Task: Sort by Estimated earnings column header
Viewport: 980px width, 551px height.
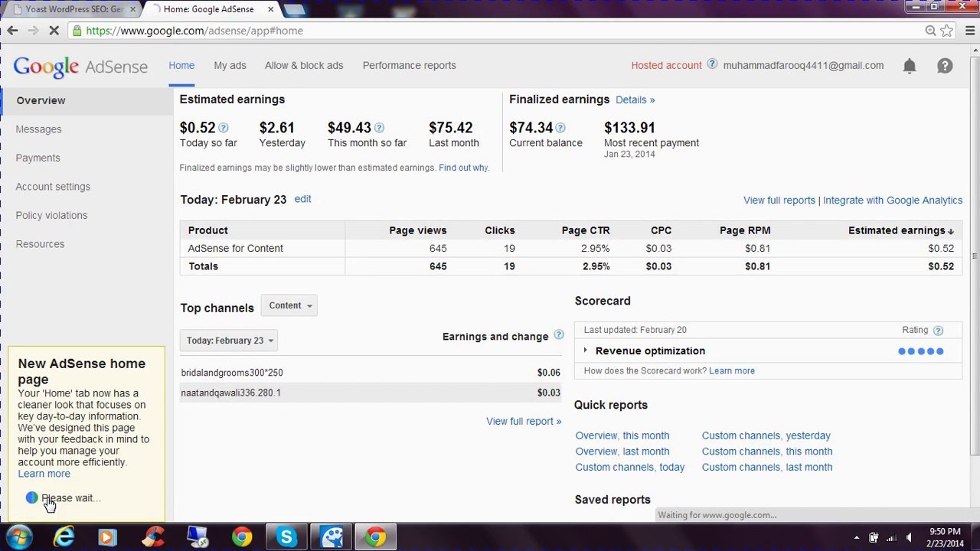Action: [x=900, y=230]
